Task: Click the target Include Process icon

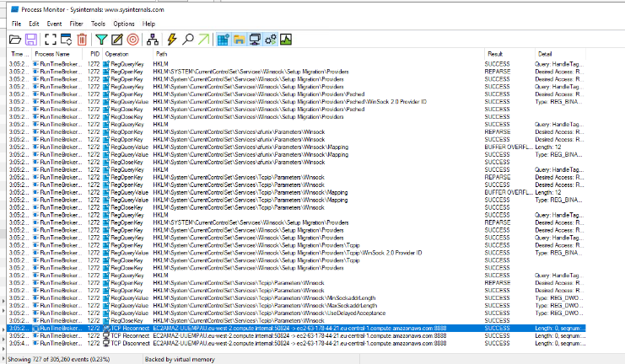Action: pos(132,40)
